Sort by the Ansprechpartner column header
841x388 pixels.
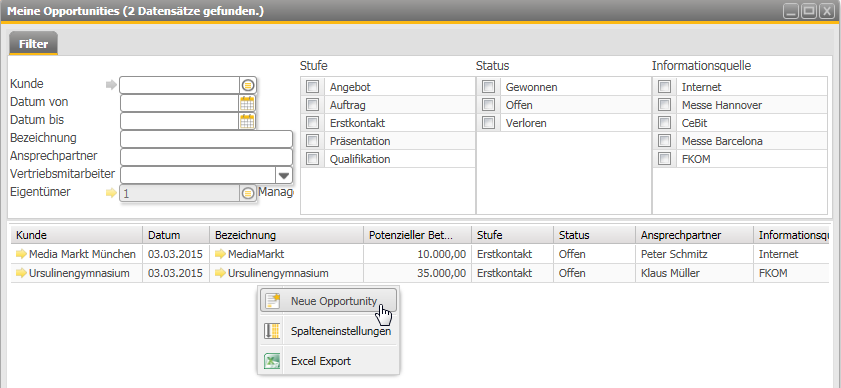click(694, 235)
